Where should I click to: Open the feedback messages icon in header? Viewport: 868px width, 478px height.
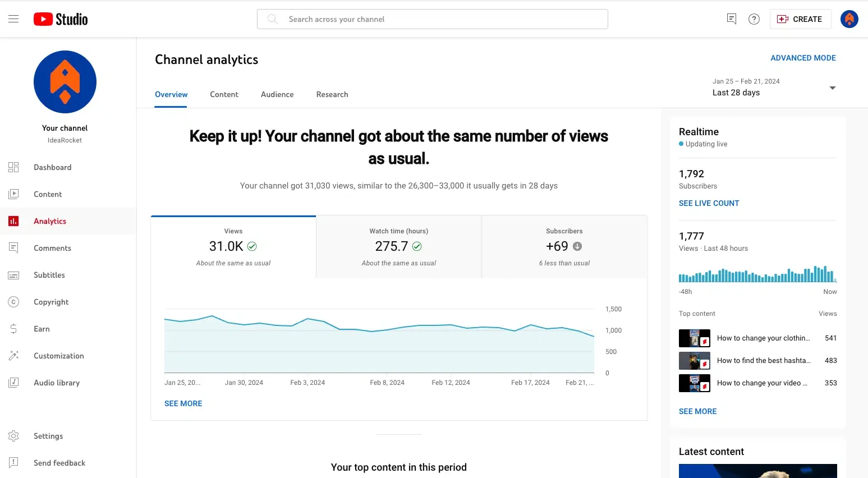731,19
